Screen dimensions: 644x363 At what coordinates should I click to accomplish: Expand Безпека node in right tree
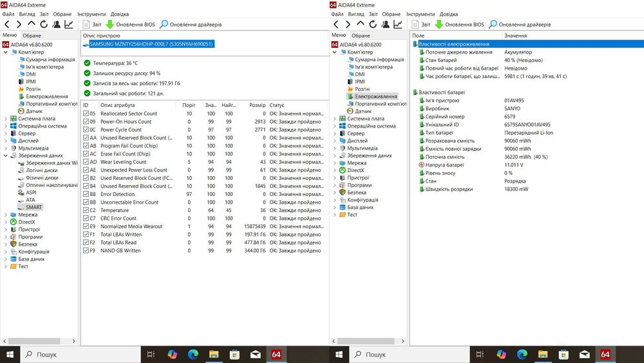[335, 192]
